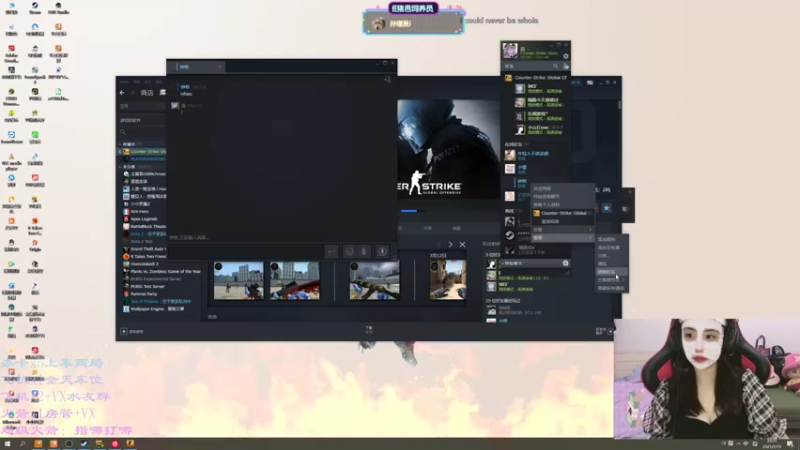Select It Takes Two Friend's Pass
The image size is (800, 450).
point(144,257)
